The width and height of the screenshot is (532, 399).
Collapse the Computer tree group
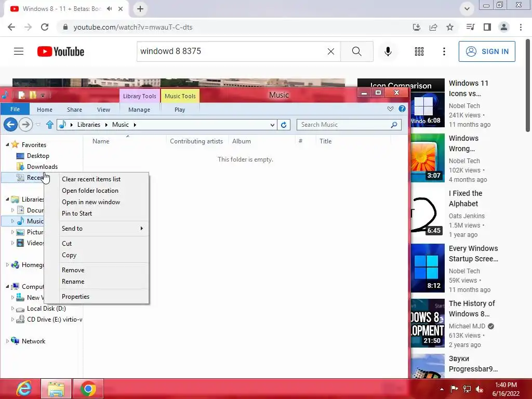[x=7, y=286]
